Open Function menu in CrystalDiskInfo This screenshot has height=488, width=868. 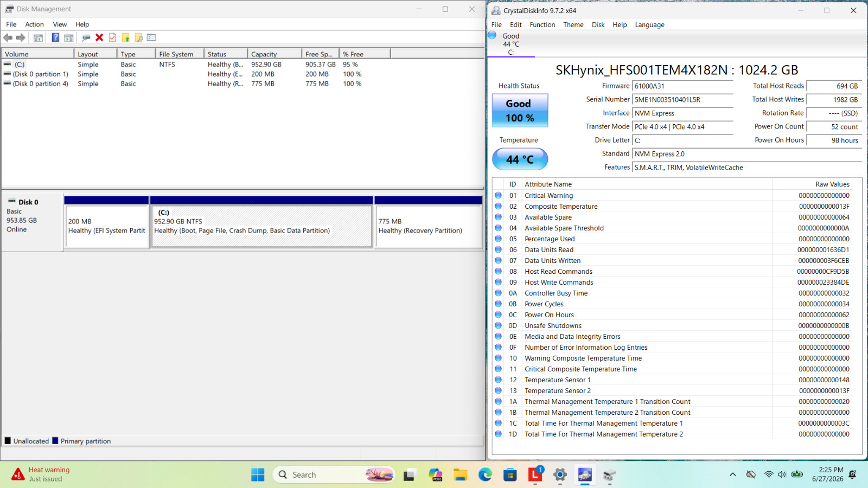(542, 25)
